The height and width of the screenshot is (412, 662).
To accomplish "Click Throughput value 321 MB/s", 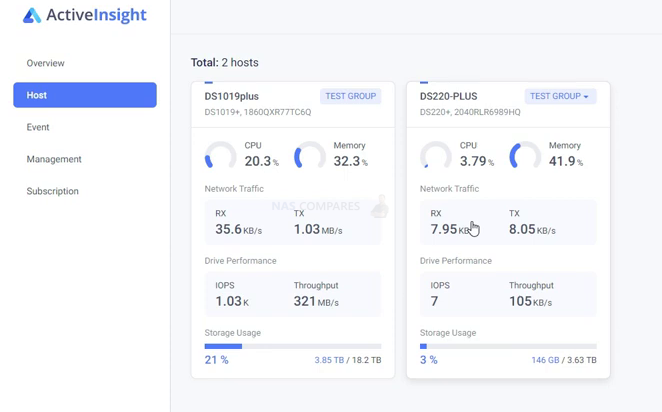I will click(x=316, y=301).
